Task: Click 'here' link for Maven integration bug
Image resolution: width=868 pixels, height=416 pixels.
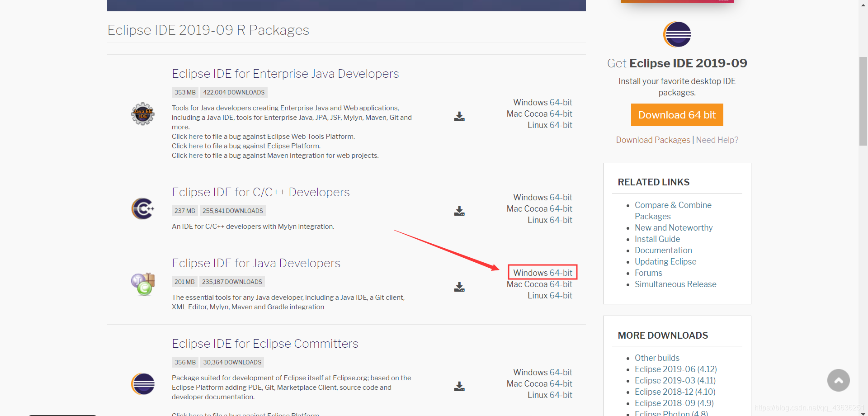Action: 196,156
